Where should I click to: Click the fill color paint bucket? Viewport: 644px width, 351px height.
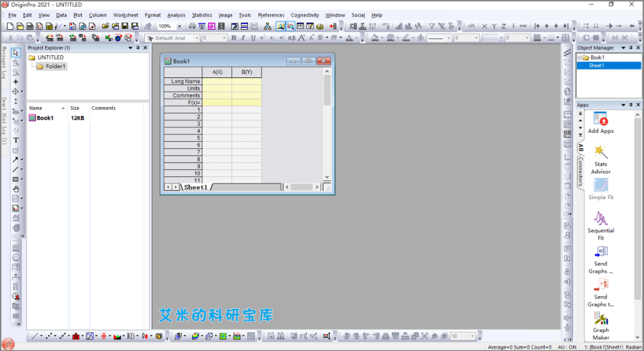375,38
